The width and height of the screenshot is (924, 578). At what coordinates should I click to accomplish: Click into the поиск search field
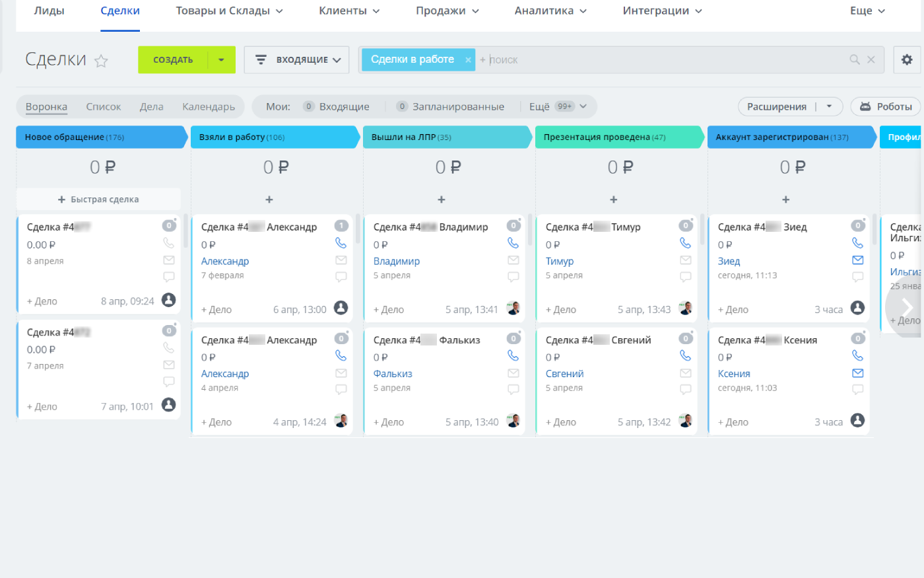click(660, 59)
